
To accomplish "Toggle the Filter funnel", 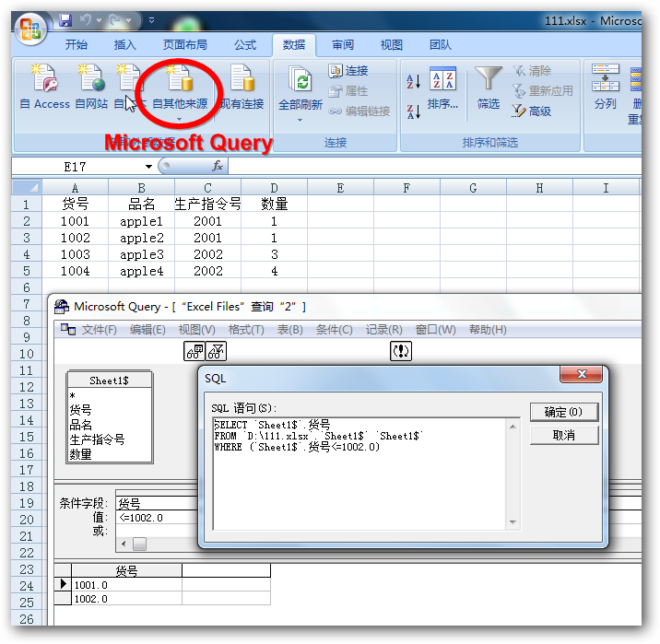I will (x=489, y=88).
